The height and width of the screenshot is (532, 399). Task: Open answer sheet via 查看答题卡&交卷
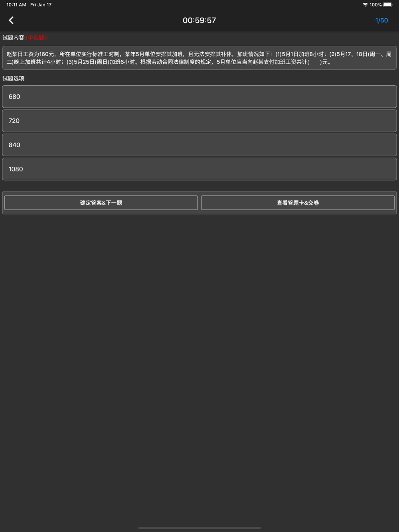298,203
